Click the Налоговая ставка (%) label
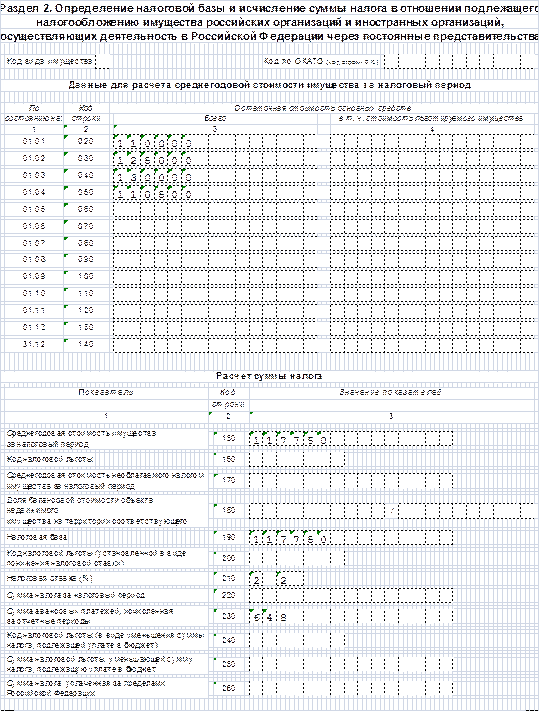 (50, 578)
